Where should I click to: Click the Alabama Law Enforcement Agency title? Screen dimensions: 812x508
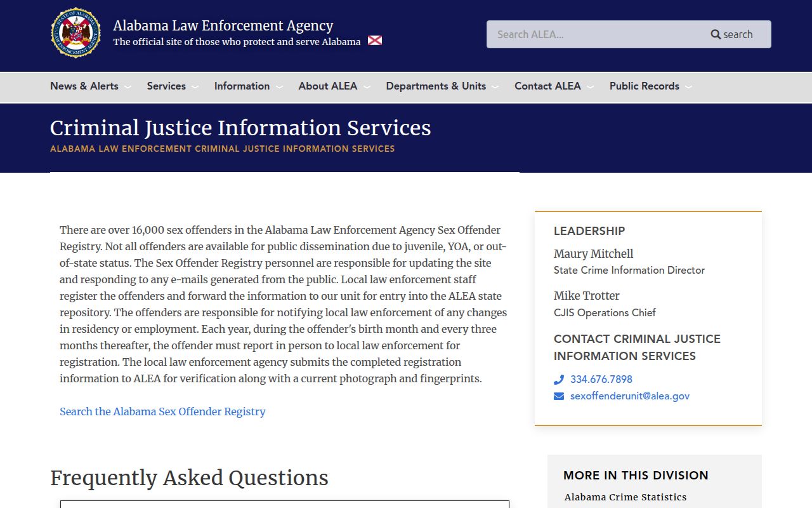(x=223, y=25)
